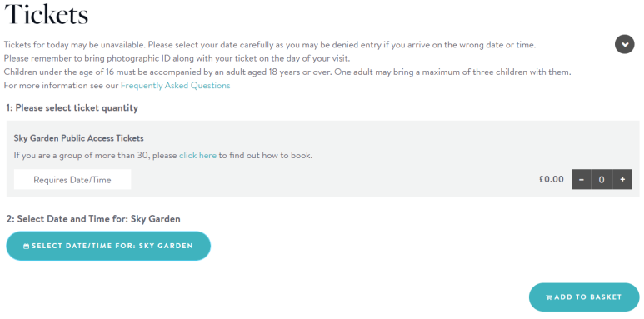Add the tickets to the basket

[x=584, y=297]
